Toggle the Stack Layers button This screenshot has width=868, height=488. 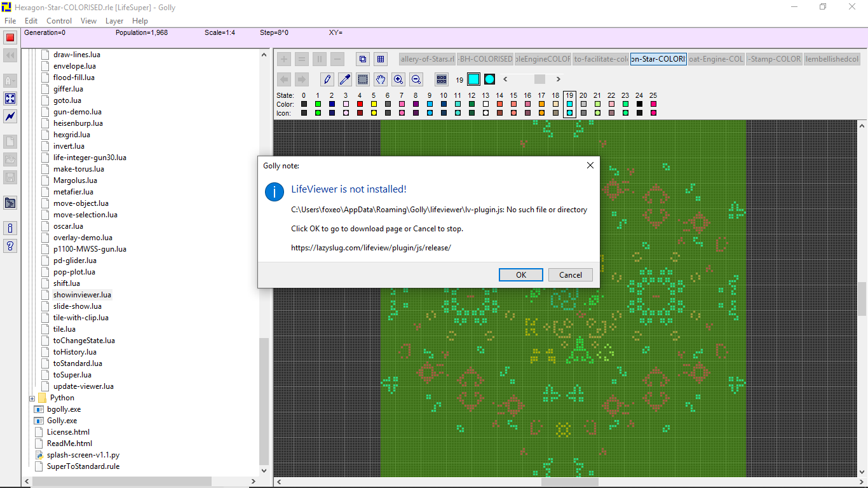point(363,59)
